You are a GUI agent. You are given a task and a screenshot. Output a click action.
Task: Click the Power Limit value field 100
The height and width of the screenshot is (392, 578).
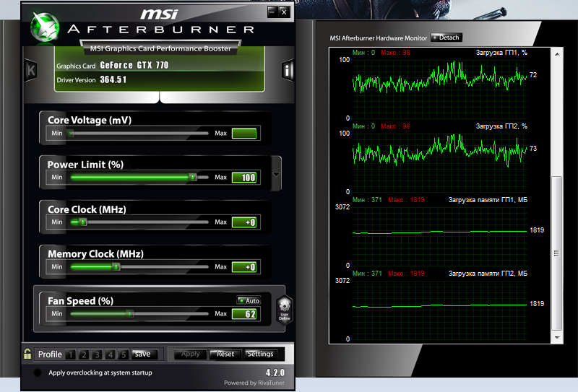244,178
